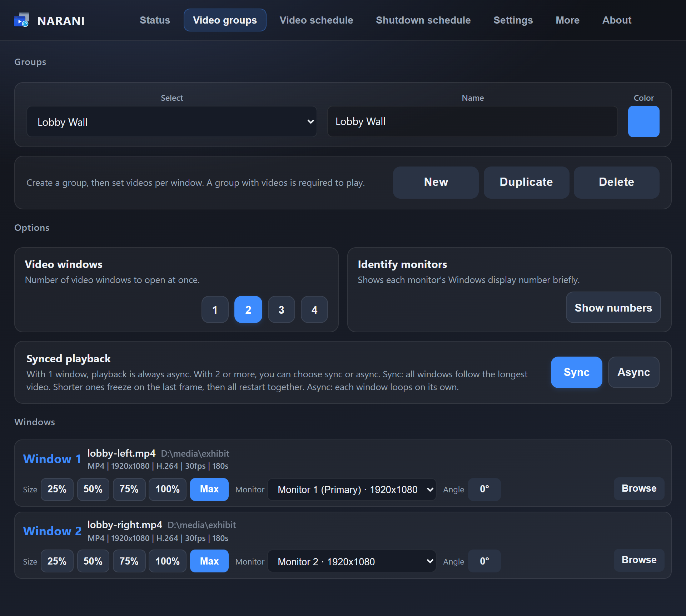The image size is (686, 616).
Task: Set Window 1 size to 75%
Action: 129,489
